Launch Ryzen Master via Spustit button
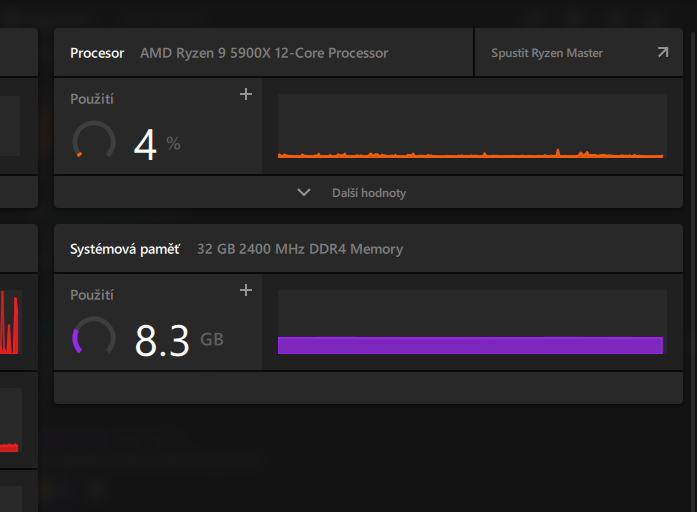Viewport: 697px width, 512px height. [x=546, y=53]
